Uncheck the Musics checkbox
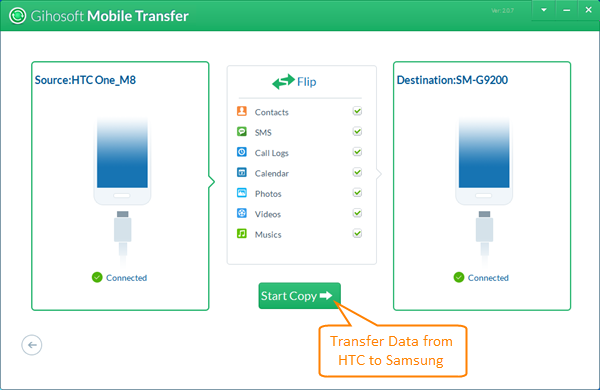The image size is (600, 390). tap(357, 233)
